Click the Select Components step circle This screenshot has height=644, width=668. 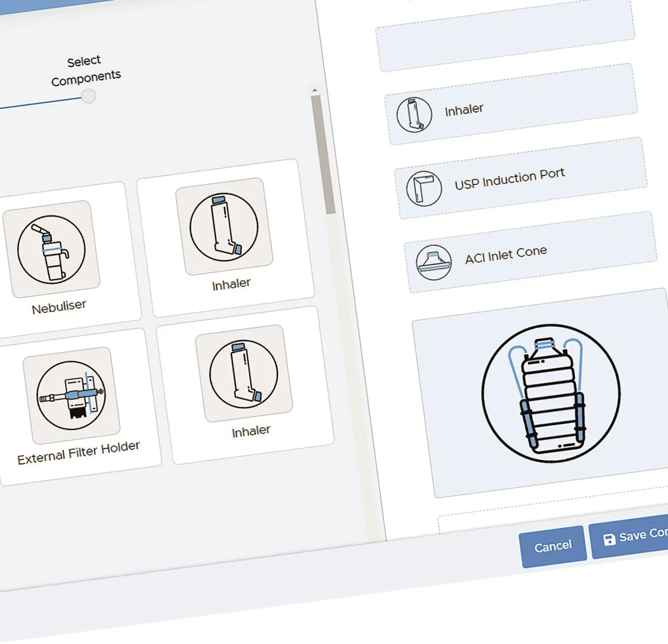coord(89,96)
